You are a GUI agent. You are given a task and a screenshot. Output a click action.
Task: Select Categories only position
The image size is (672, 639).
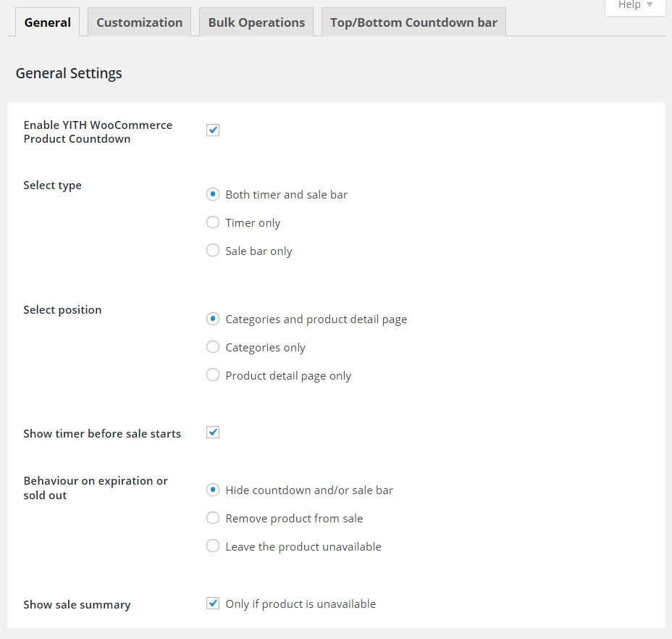pos(213,347)
